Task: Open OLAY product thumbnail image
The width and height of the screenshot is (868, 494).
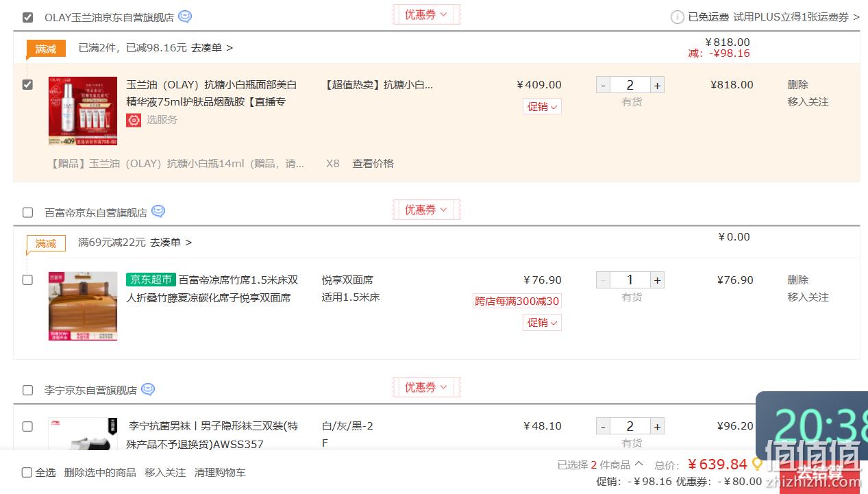Action: (x=83, y=111)
